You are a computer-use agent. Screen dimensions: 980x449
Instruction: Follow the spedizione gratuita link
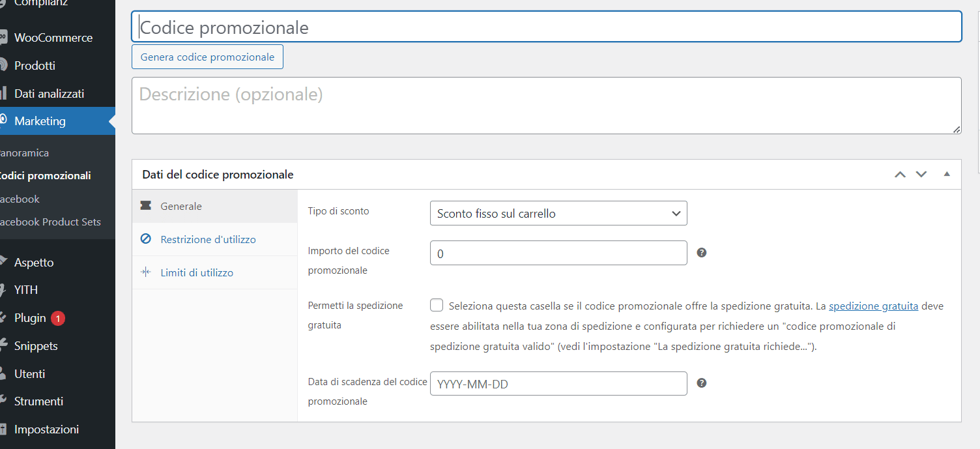pyautogui.click(x=873, y=305)
